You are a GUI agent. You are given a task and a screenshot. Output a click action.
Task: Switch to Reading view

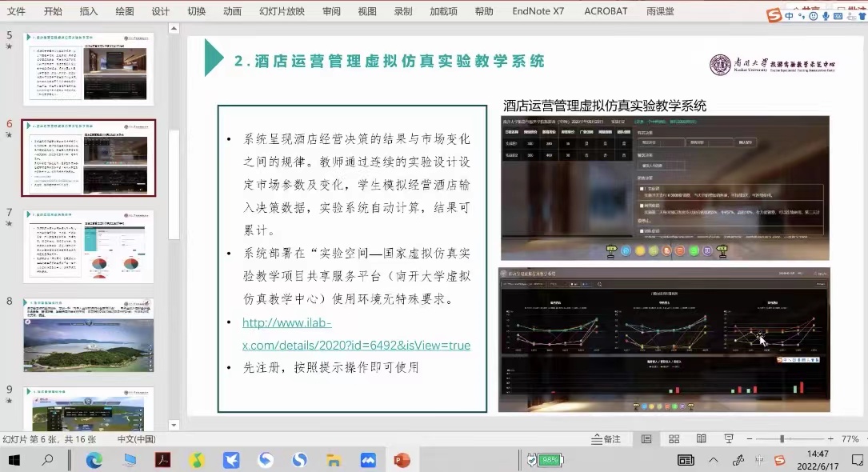tap(701, 439)
